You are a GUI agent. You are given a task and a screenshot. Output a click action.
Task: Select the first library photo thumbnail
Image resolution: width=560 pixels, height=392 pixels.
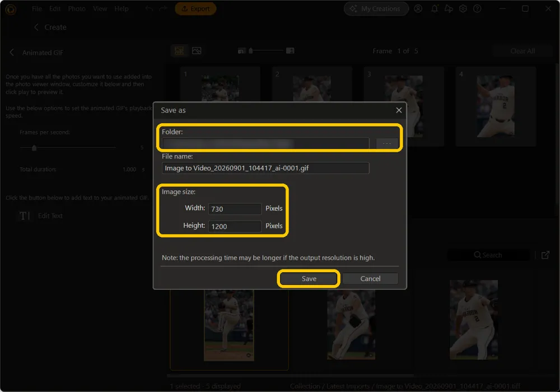tap(229, 325)
